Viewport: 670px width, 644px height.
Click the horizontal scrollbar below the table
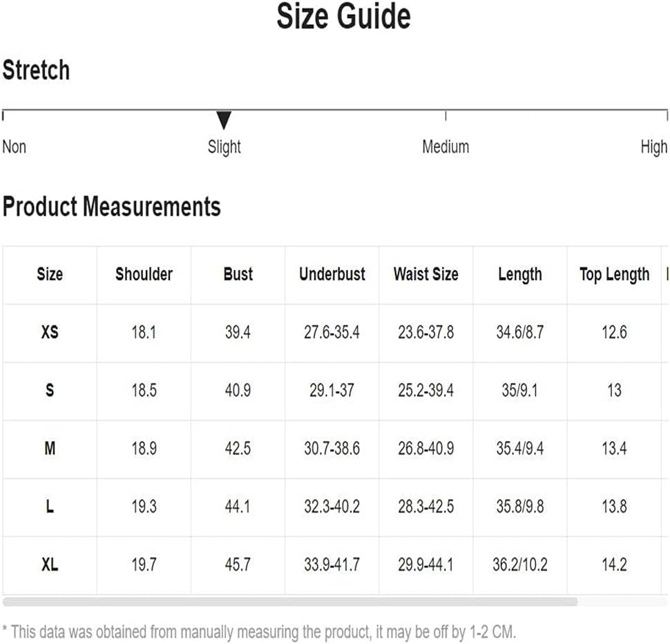[290, 602]
